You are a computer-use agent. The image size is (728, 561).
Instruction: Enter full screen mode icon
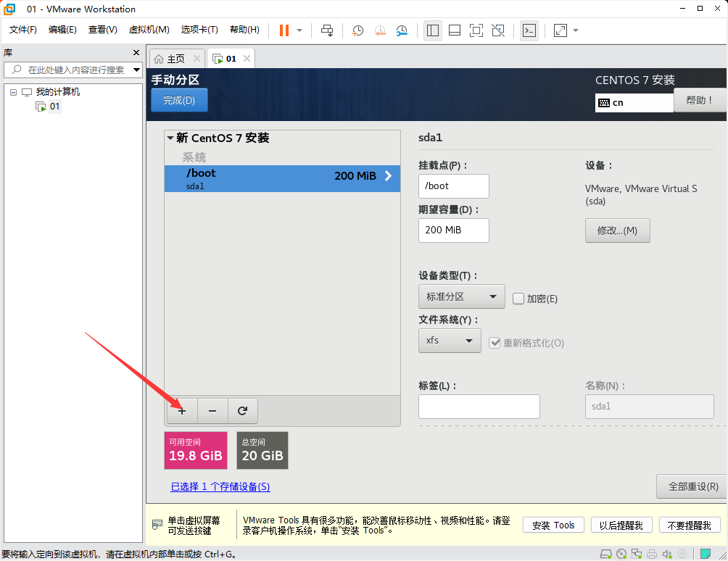tap(476, 30)
